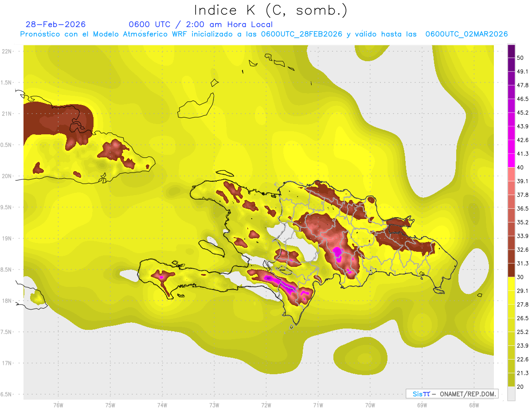Click the "74W" longitude axis label
The width and height of the screenshot is (532, 411).
click(x=162, y=405)
